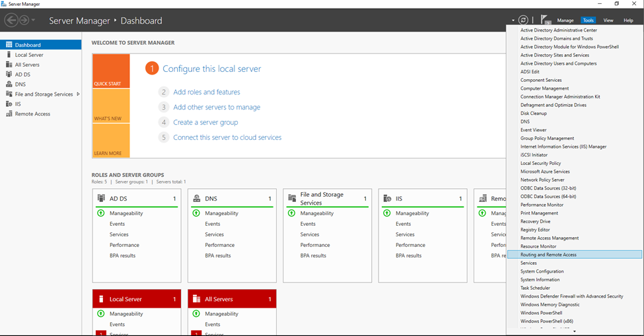This screenshot has height=336, width=644.
Task: Click the DNS sidebar icon
Action: pos(9,84)
